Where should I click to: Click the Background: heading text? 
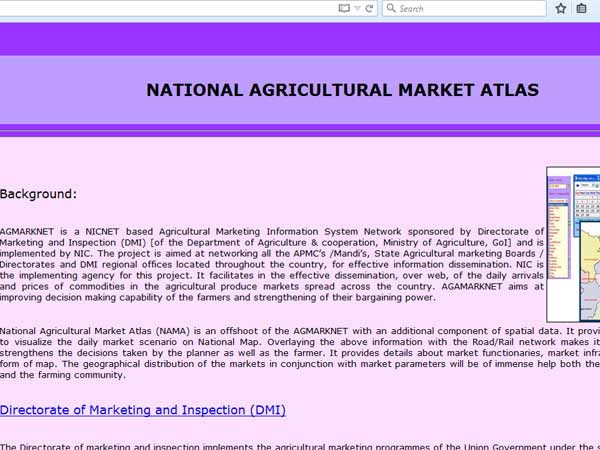(38, 194)
